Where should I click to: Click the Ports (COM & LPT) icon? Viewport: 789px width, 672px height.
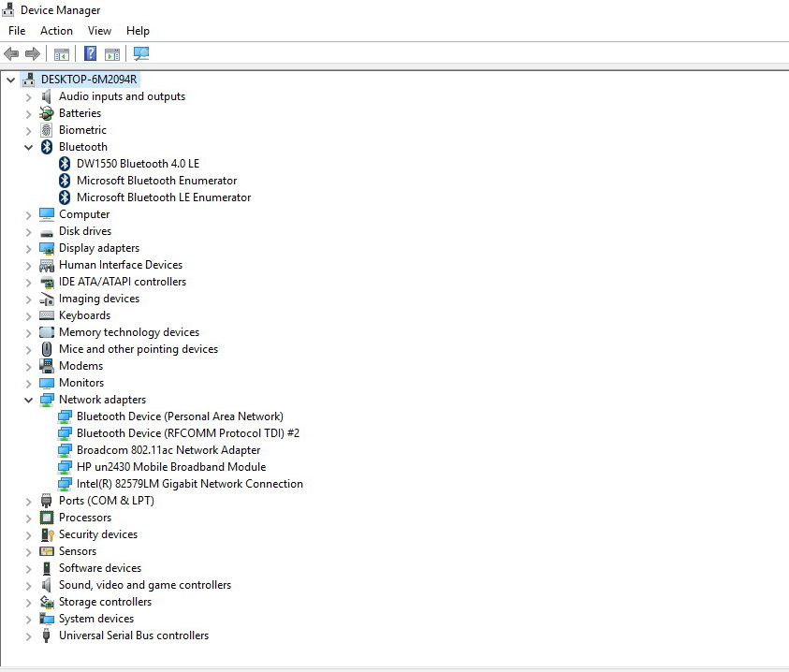click(x=46, y=501)
